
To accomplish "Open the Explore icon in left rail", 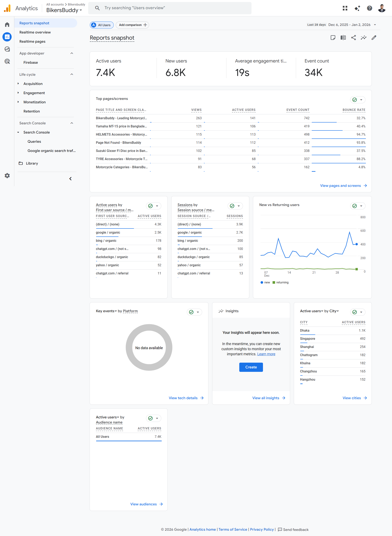I will pos(7,49).
